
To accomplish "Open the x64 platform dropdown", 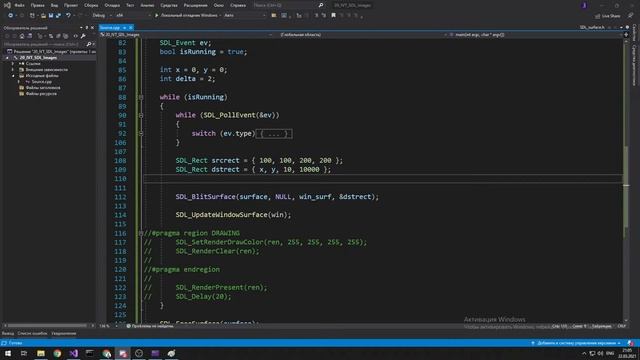I will [132, 16].
